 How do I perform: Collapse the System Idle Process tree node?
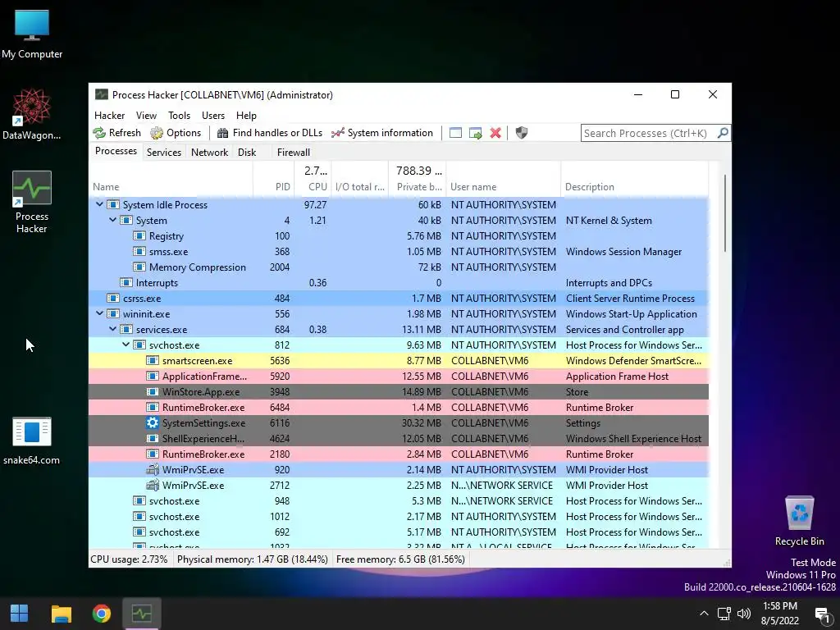(99, 204)
